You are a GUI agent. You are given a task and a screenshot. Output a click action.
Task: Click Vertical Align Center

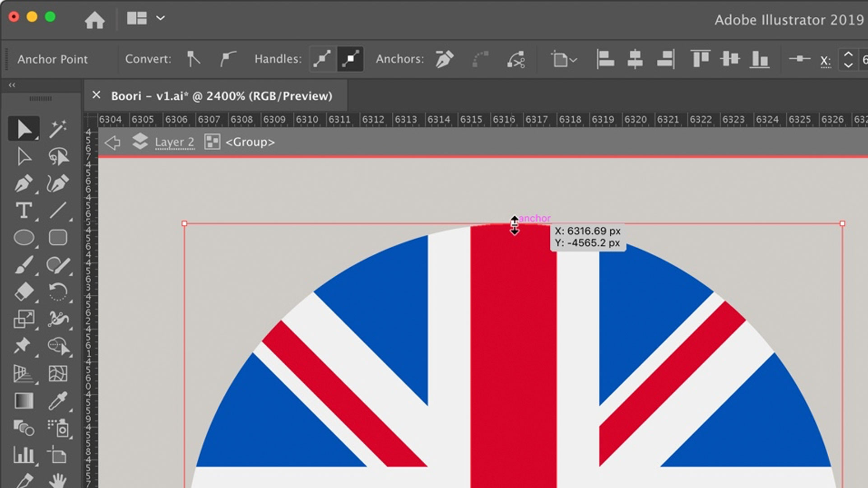730,59
